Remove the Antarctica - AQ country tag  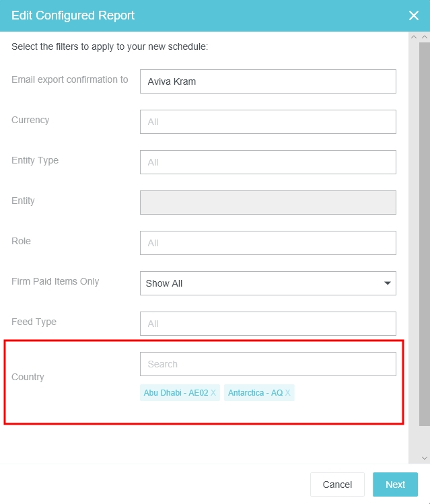288,393
